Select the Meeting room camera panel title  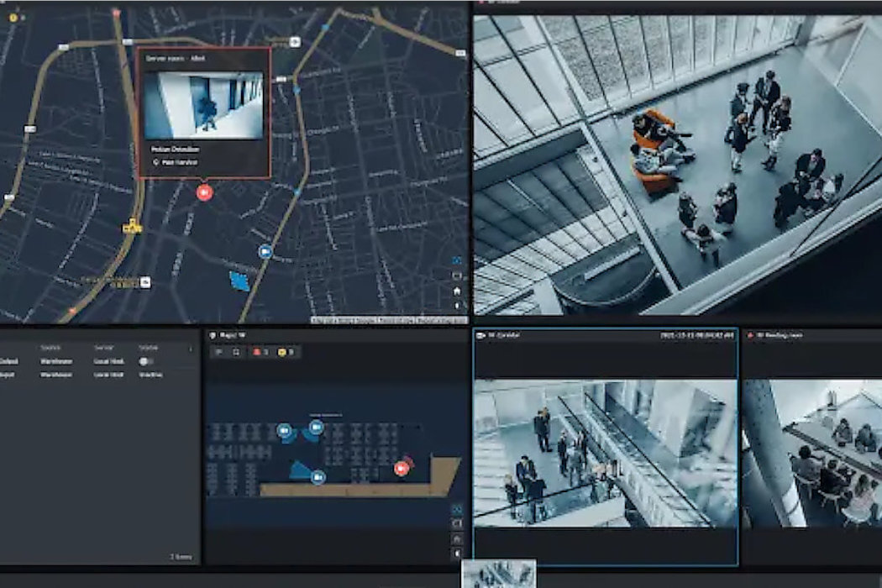pos(781,335)
